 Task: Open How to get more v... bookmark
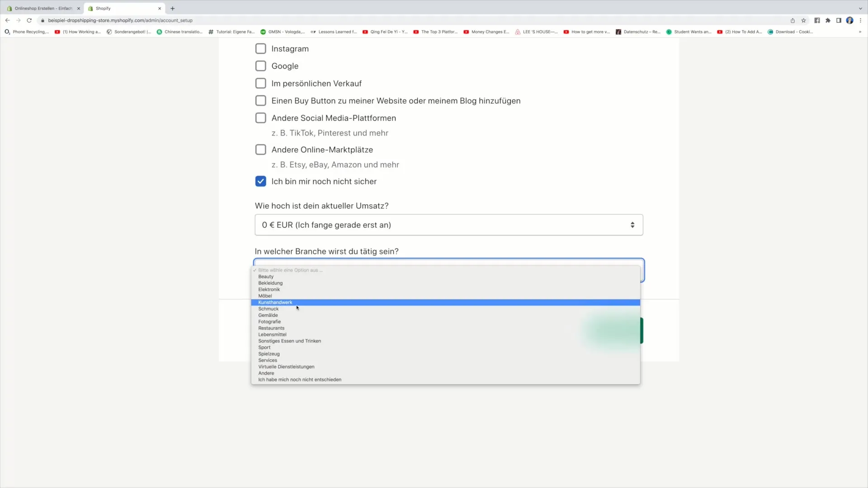pyautogui.click(x=587, y=32)
